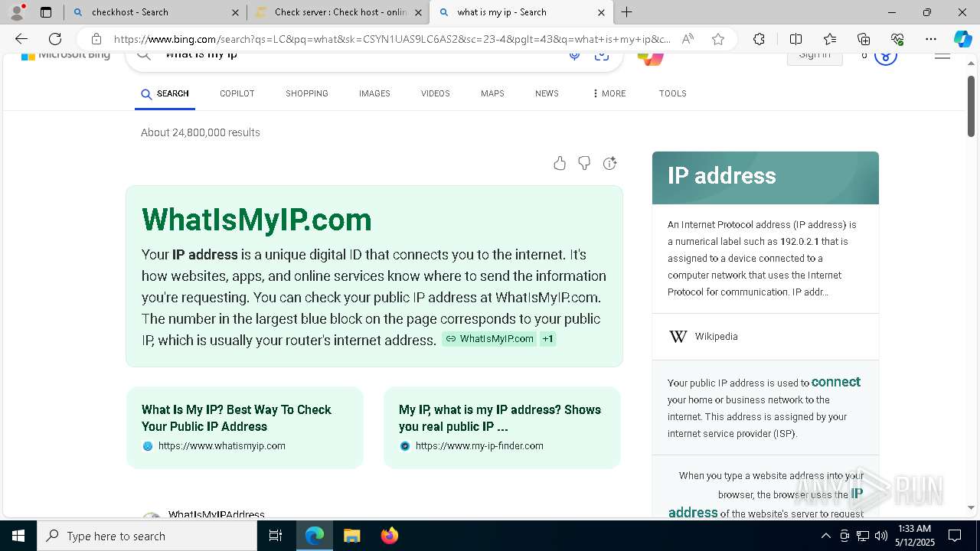Open the Copilot feedback icon next to thumbs
Screen dimensions: 980x551
(x=609, y=163)
